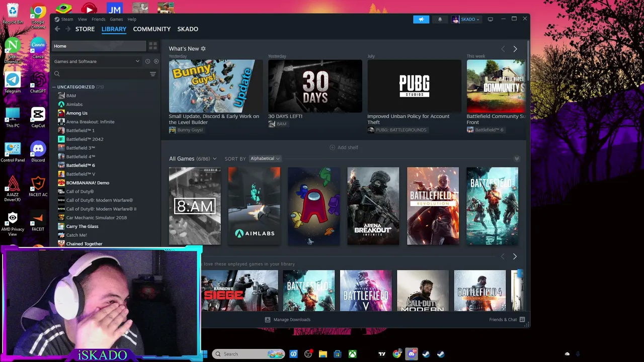The width and height of the screenshot is (644, 362).
Task: Switch to Discord in the taskbar
Action: [412, 354]
